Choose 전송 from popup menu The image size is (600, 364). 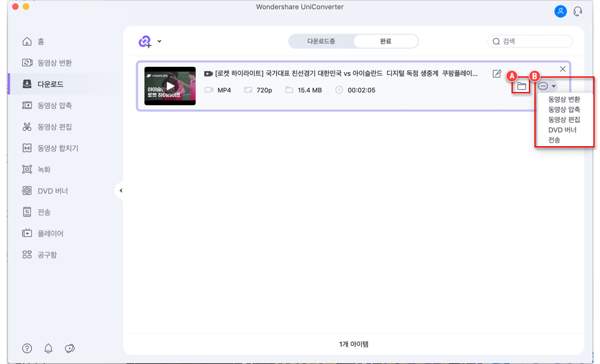coord(554,140)
